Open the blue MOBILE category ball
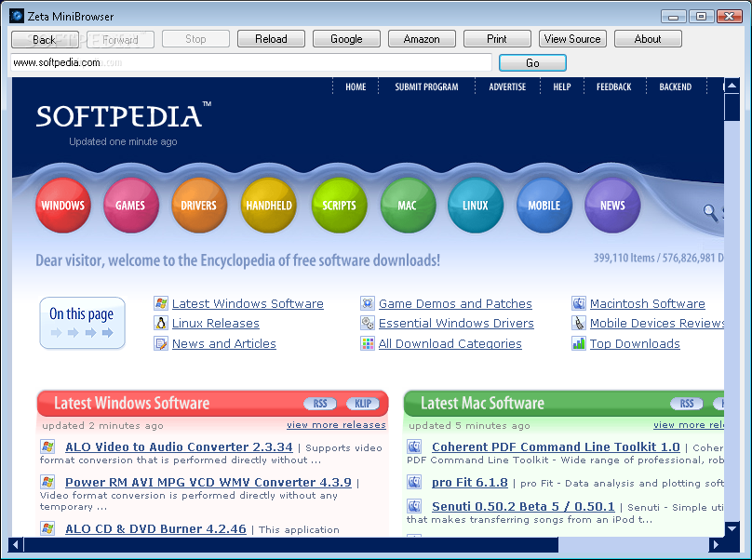752x560 pixels. 544,206
